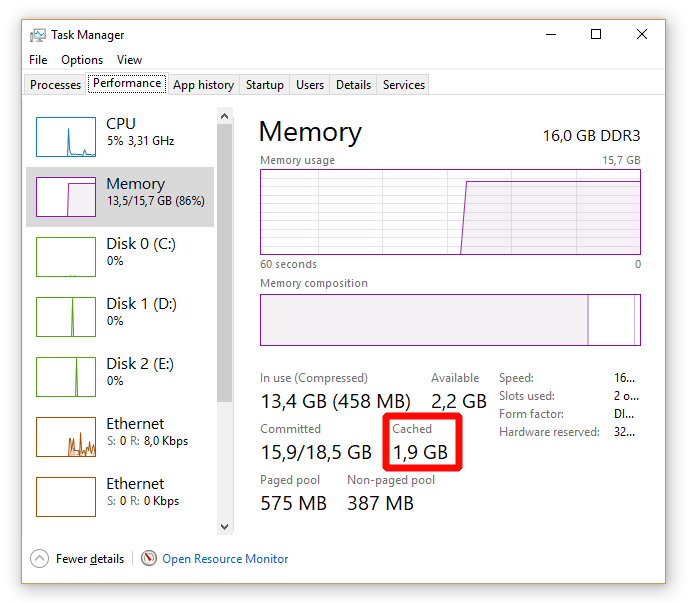Click the Cached value 1,9 GB
Image resolution: width=689 pixels, height=602 pixels.
[x=421, y=452]
